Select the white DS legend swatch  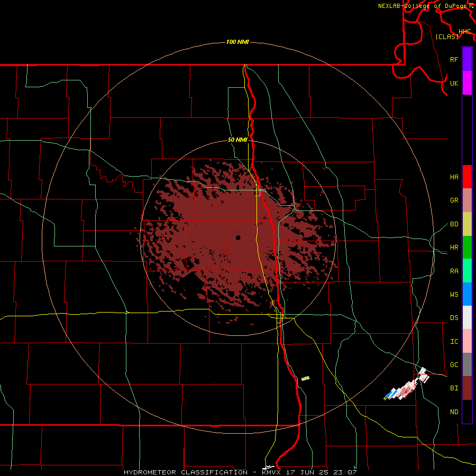[467, 317]
